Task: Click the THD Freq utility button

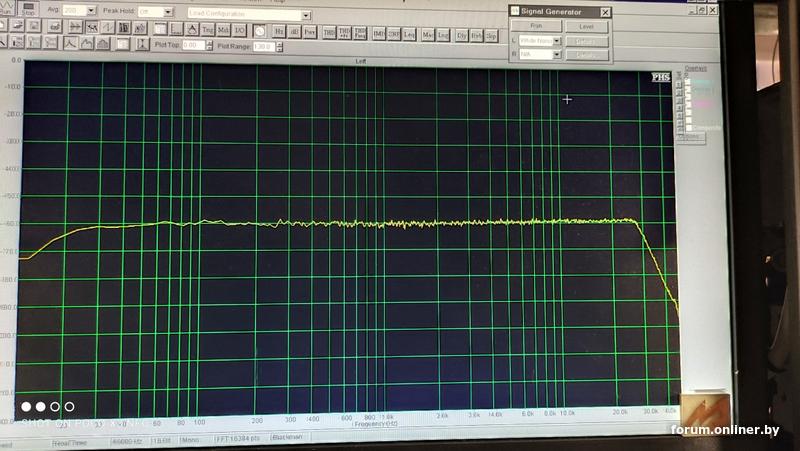Action: [360, 33]
